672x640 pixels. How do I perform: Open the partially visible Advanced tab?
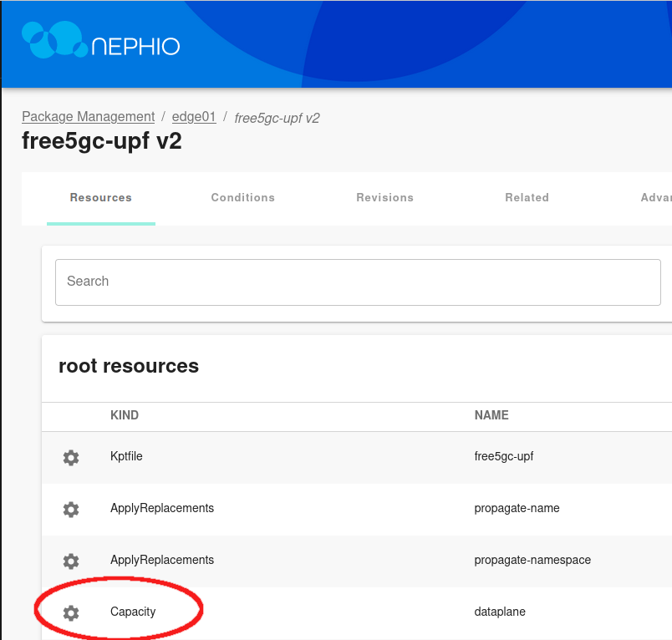pyautogui.click(x=655, y=198)
